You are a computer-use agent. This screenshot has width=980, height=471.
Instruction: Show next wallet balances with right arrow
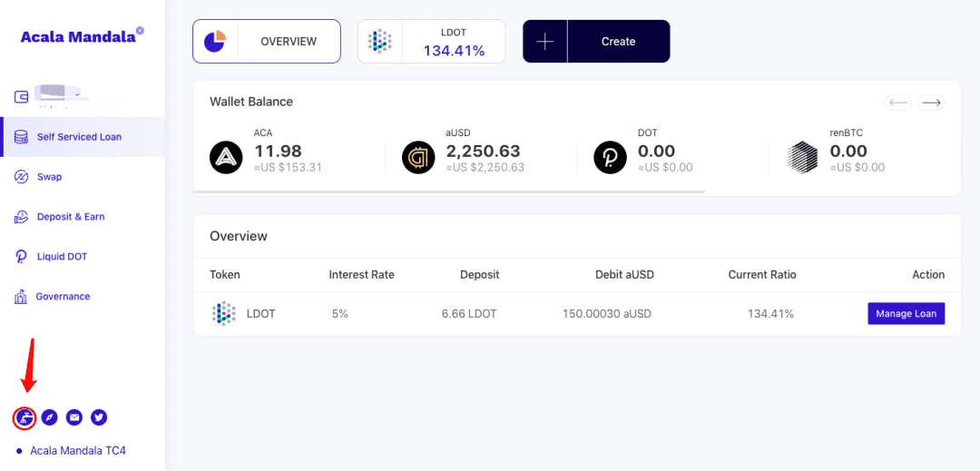pyautogui.click(x=931, y=103)
